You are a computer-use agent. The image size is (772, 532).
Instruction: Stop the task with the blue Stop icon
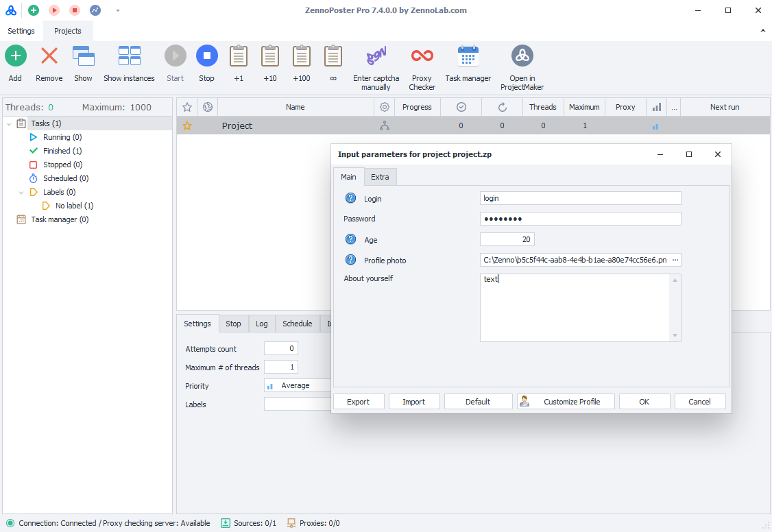206,56
